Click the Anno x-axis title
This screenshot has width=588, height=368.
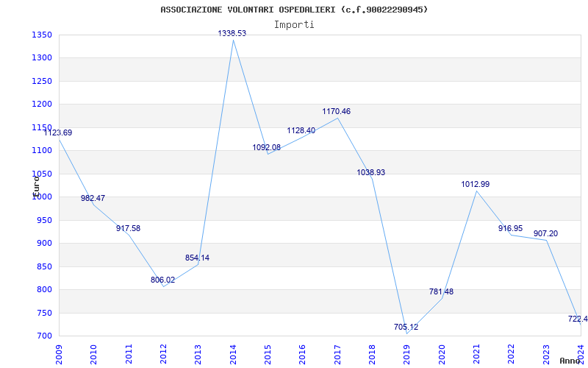tap(570, 361)
